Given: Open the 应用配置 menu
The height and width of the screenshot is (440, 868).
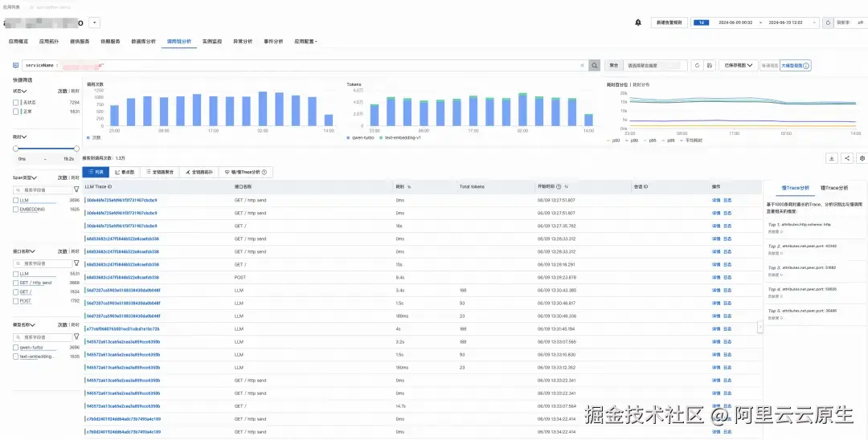Looking at the screenshot, I should [305, 42].
